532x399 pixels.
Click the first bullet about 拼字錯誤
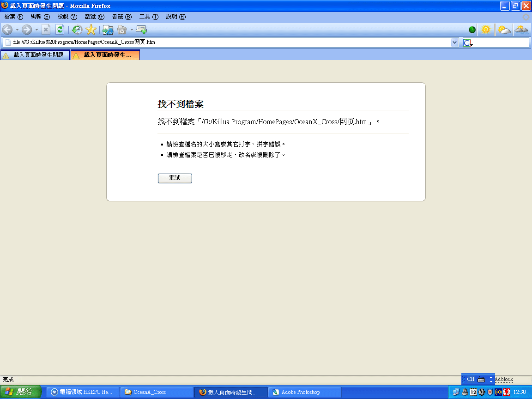pos(226,144)
